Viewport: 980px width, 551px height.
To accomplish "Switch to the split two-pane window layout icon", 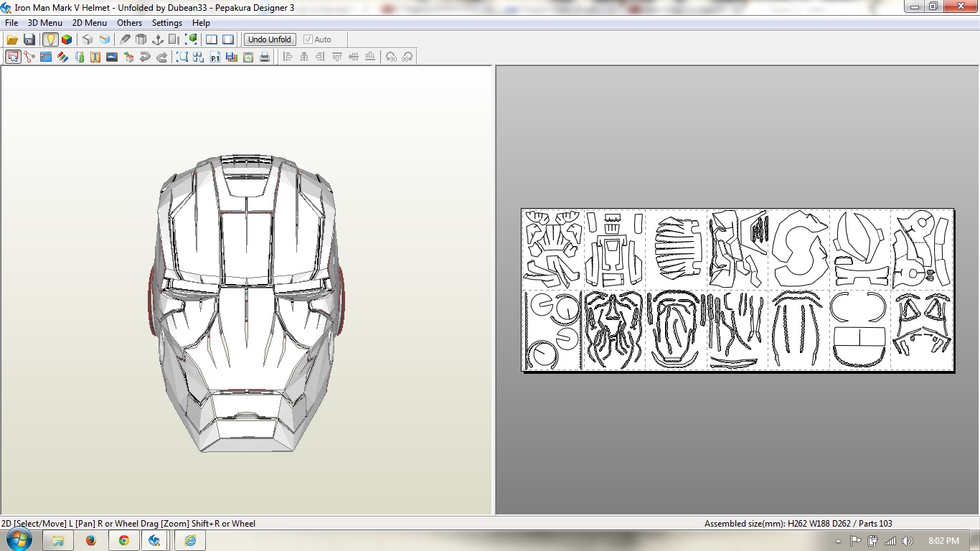I will [212, 39].
